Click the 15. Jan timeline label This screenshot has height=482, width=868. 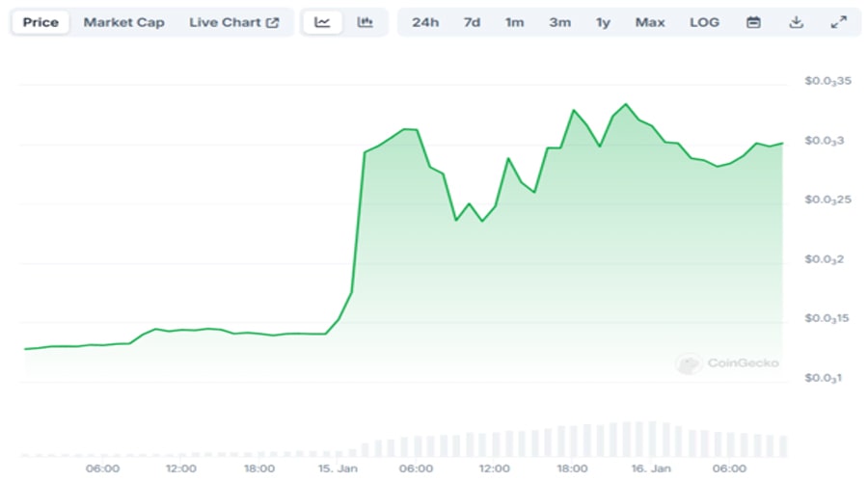(337, 469)
